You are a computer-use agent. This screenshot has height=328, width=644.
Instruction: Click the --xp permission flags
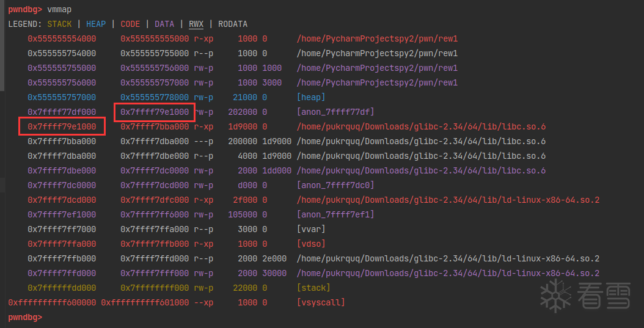click(203, 302)
